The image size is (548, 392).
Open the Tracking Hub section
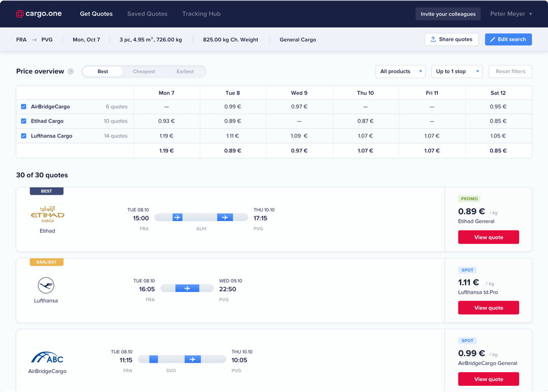201,14
